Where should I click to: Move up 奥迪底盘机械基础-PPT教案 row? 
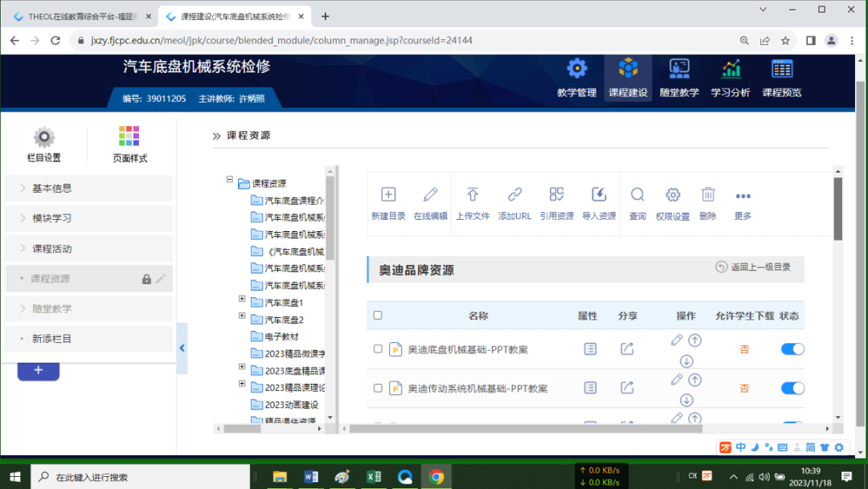click(x=694, y=340)
